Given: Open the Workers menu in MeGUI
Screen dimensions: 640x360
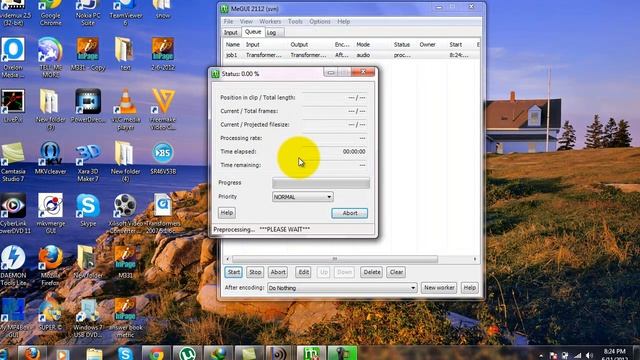Looking at the screenshot, I should pos(270,21).
